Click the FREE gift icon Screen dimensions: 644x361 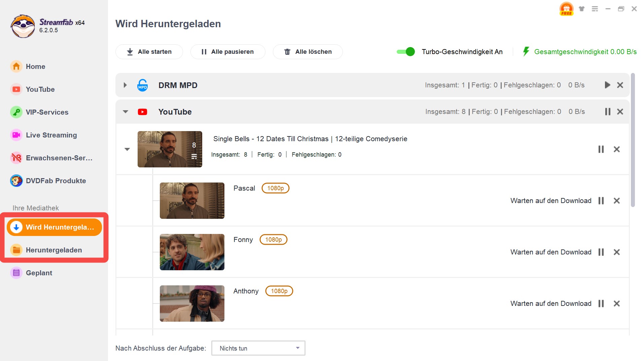point(566,9)
